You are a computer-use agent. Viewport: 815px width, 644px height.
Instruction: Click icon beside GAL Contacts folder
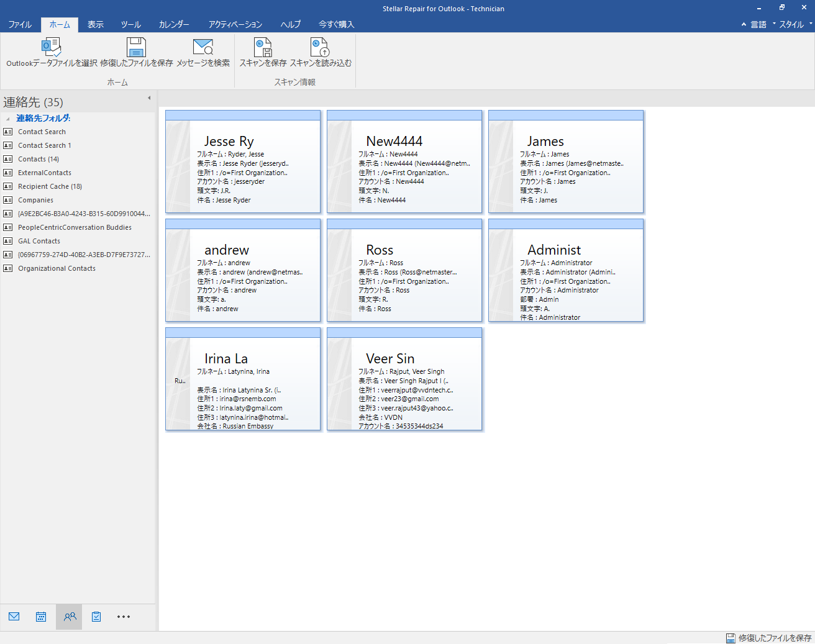click(8, 241)
